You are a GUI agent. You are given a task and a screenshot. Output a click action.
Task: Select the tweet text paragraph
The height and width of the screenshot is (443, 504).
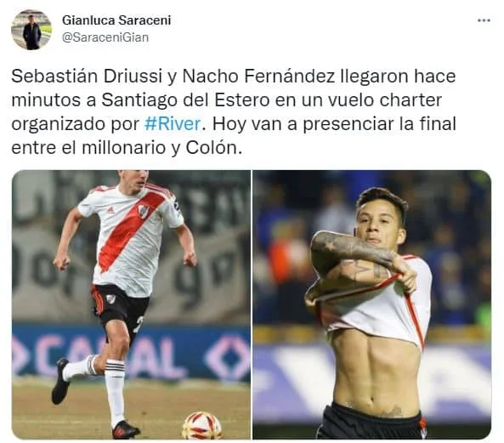(x=234, y=112)
